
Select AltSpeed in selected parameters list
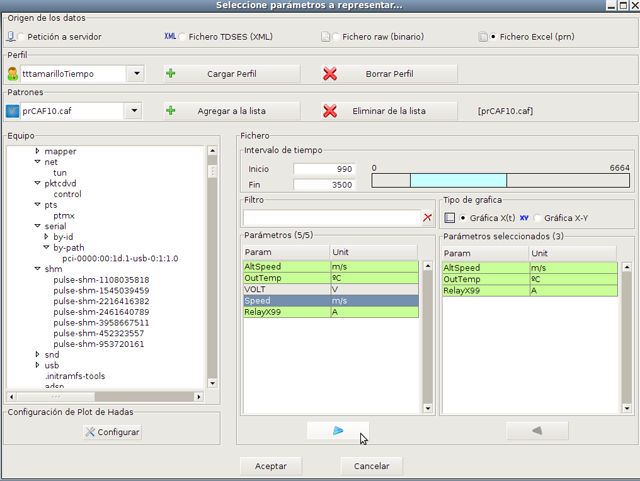(x=530, y=268)
